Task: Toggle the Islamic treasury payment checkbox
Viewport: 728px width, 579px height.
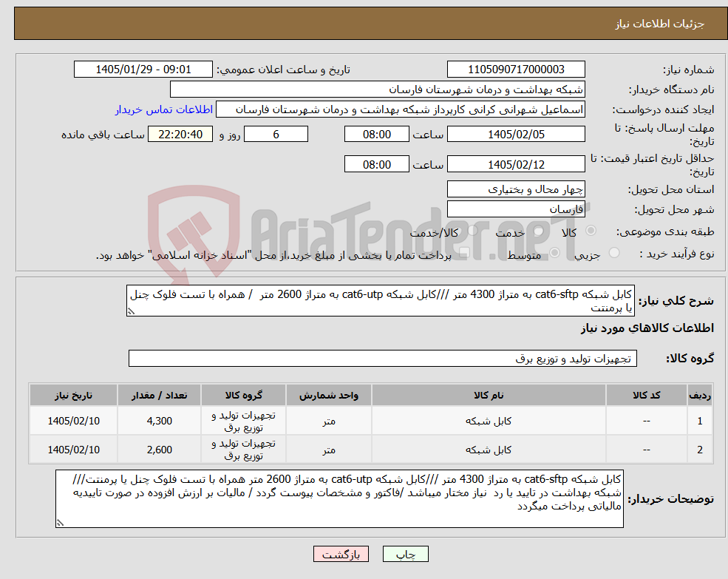Action: coord(464,253)
